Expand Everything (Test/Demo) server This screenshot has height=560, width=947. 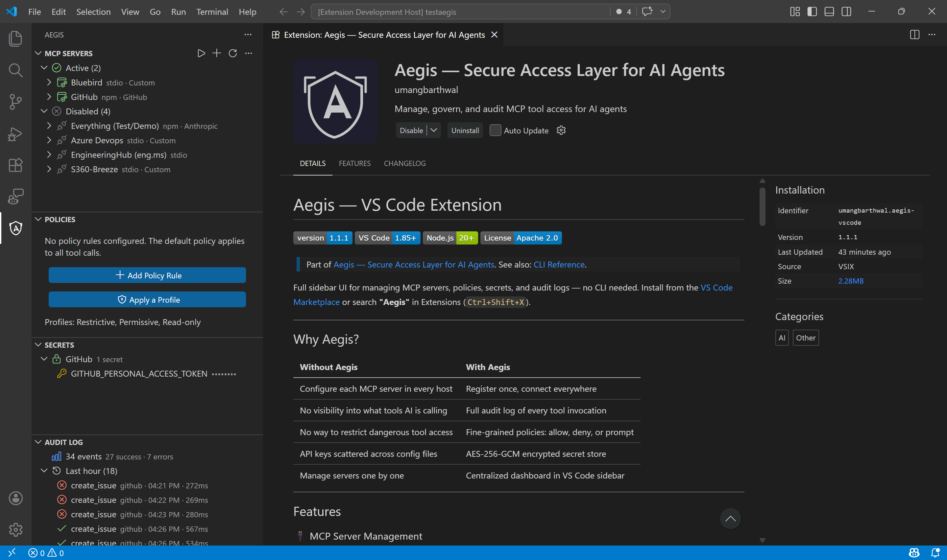(49, 126)
